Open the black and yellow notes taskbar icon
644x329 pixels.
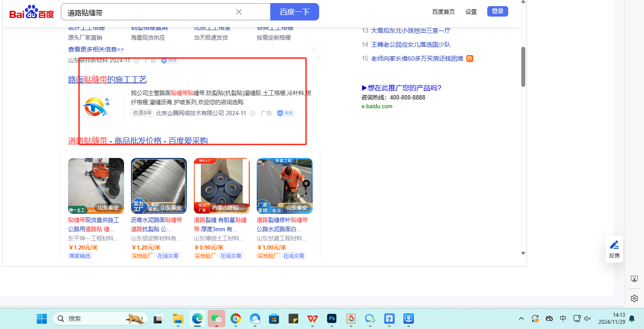click(x=293, y=319)
